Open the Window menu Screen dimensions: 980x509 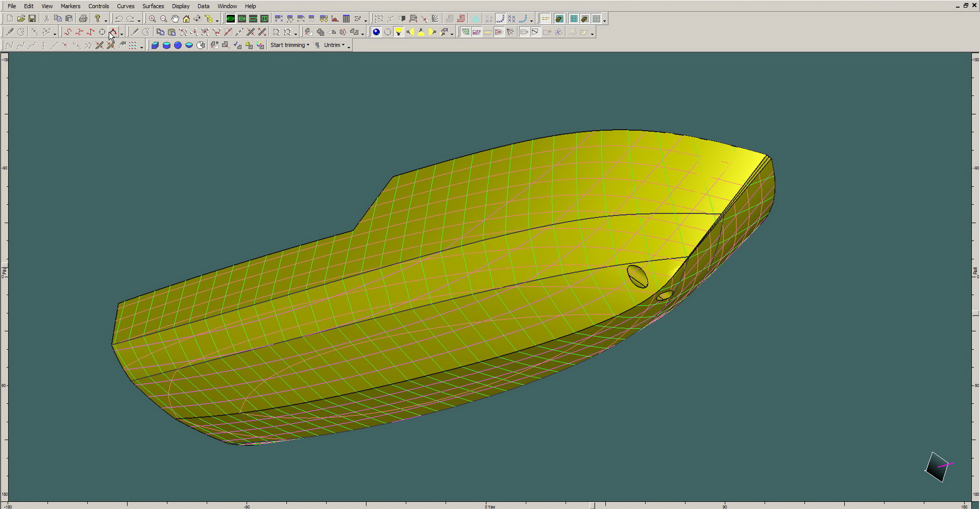tap(227, 6)
